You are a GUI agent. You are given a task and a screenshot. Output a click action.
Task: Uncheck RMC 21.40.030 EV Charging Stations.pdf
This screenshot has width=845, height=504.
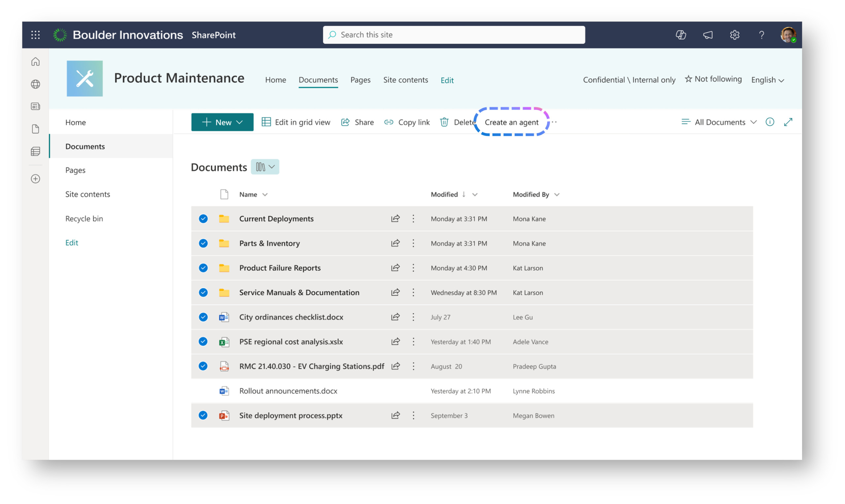tap(203, 366)
